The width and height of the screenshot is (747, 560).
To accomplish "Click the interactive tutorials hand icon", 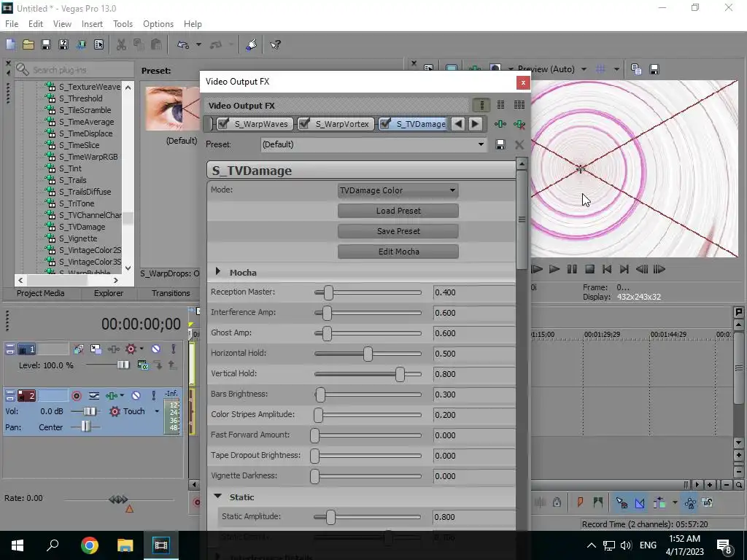I will pos(252,44).
